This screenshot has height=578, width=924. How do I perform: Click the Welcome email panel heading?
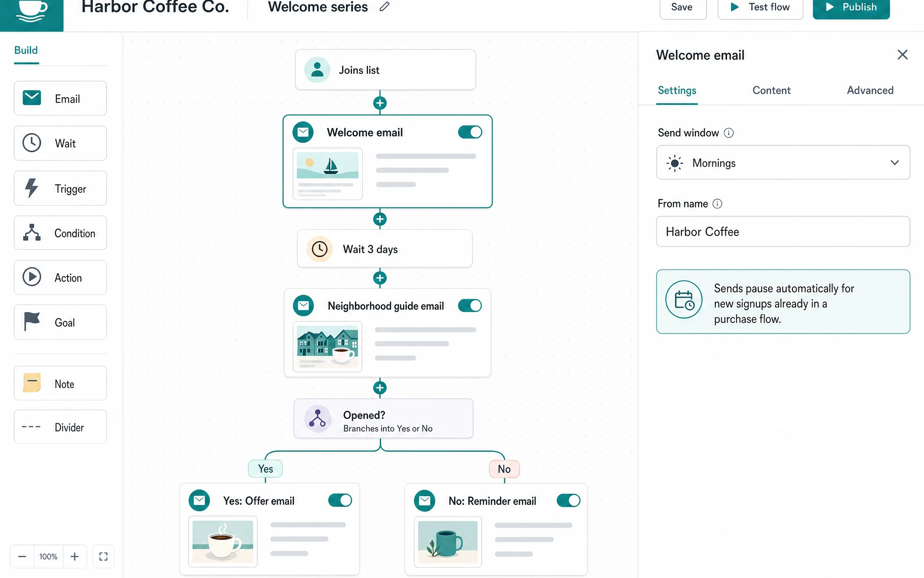click(700, 55)
